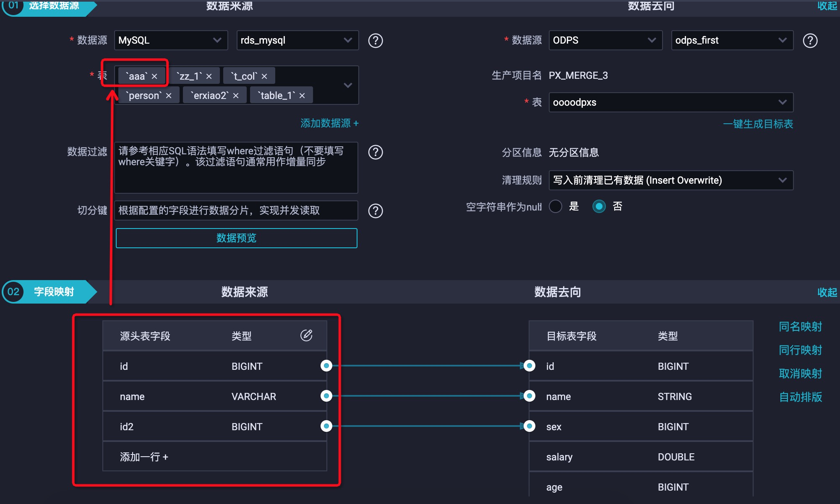840x504 pixels.
Task: Remove the `person` table tag
Action: (x=169, y=96)
